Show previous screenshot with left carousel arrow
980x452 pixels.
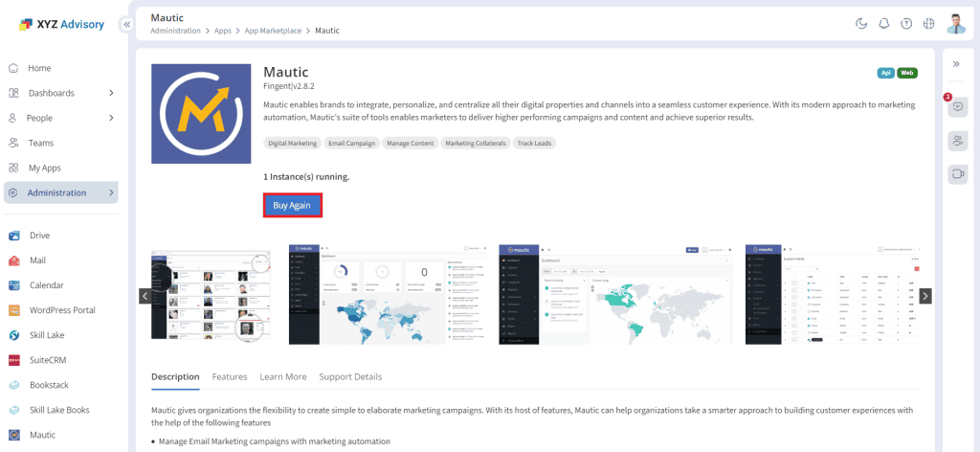point(145,296)
